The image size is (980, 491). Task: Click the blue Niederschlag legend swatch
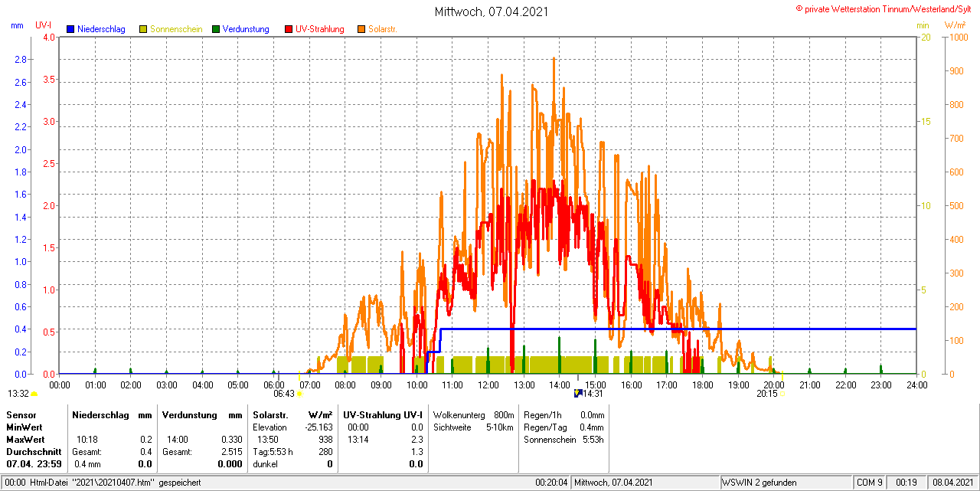pyautogui.click(x=70, y=29)
